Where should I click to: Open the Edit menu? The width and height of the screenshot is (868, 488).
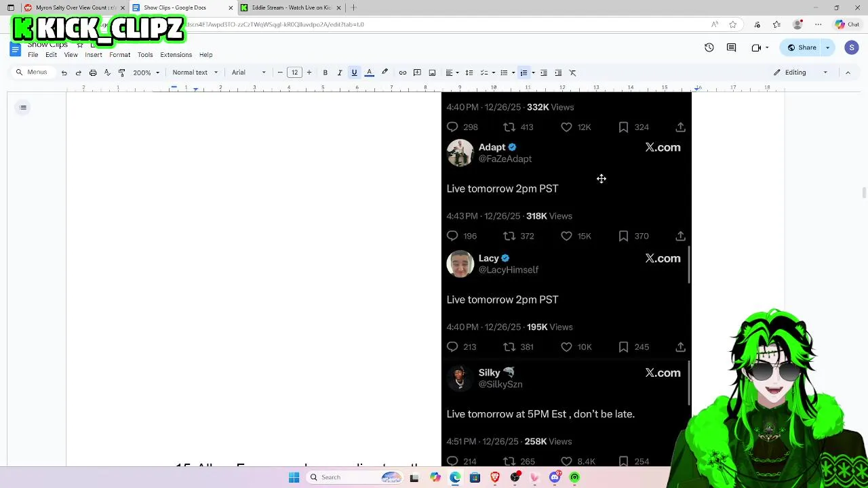click(51, 55)
